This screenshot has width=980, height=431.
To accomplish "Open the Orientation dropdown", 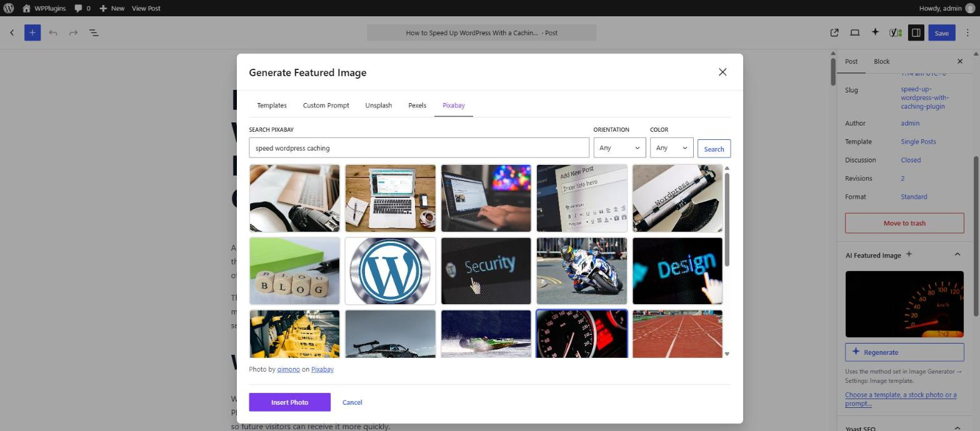I will pos(619,148).
